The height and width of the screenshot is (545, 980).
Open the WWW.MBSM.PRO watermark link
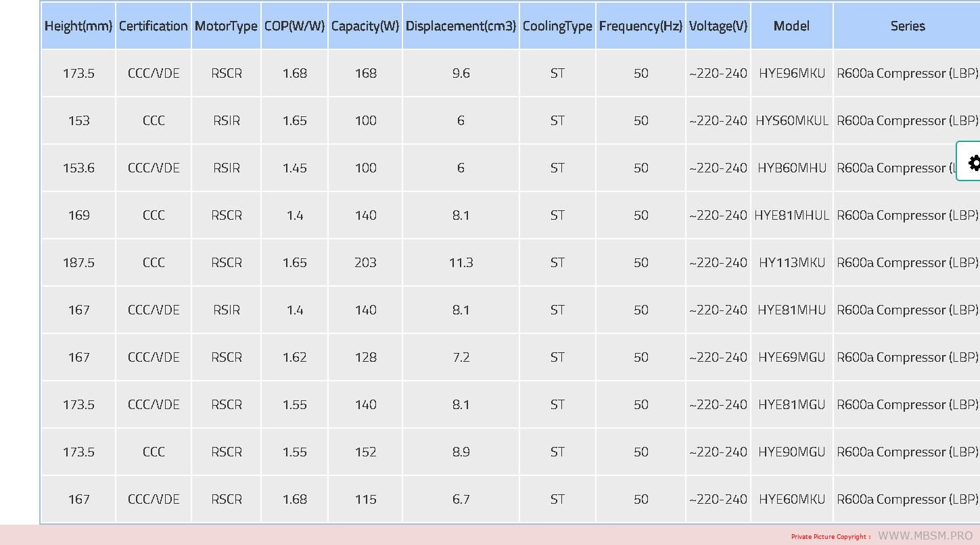pyautogui.click(x=925, y=536)
